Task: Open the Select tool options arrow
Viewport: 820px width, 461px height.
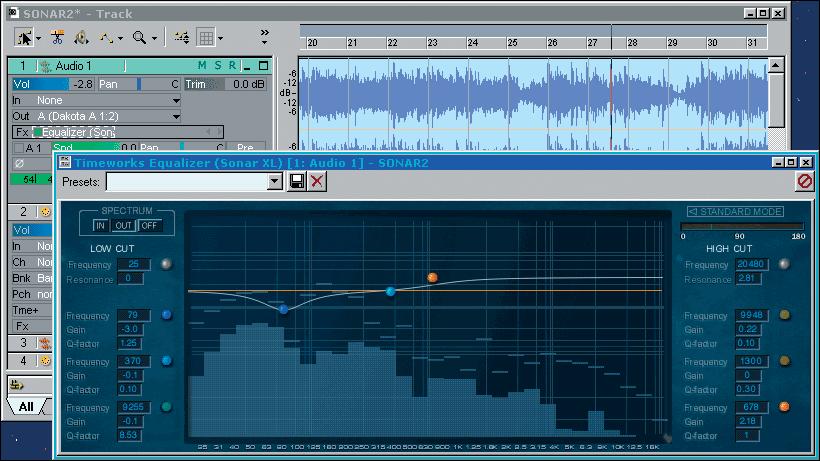Action: 38,38
